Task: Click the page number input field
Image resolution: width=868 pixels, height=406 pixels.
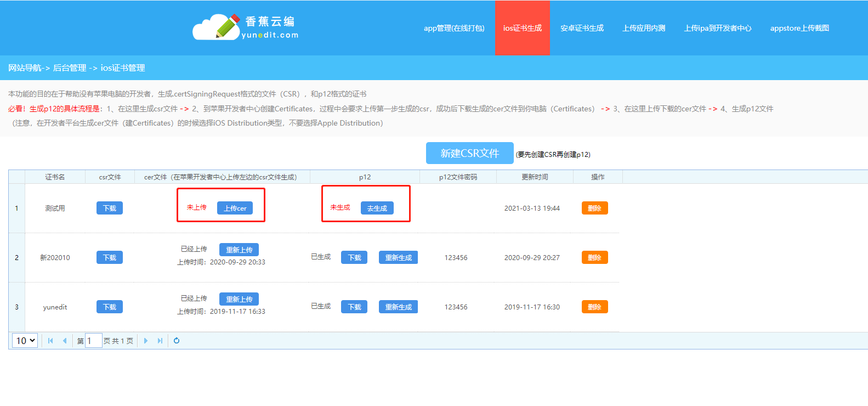Action: pos(94,341)
